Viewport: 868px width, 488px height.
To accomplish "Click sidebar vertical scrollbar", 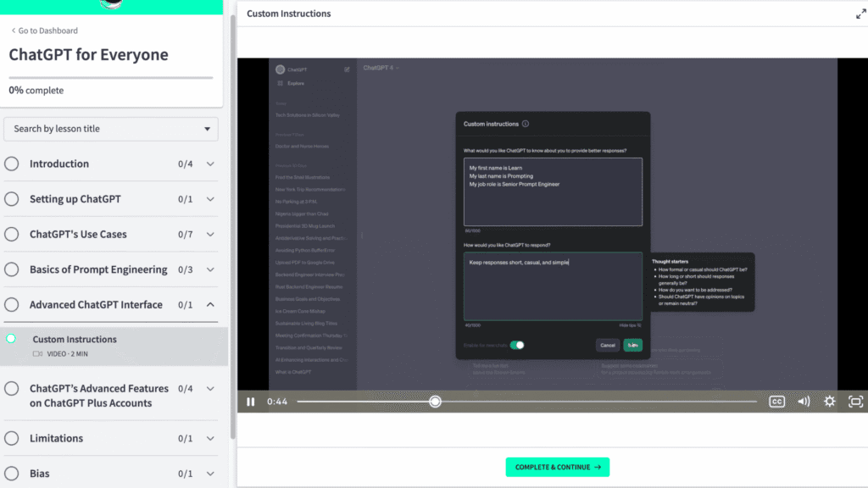I will coord(233,227).
